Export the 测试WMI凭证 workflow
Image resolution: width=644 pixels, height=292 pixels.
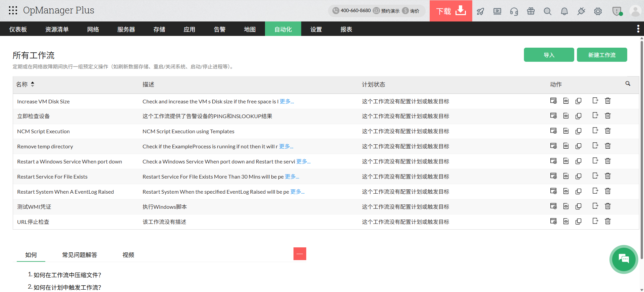click(x=595, y=206)
